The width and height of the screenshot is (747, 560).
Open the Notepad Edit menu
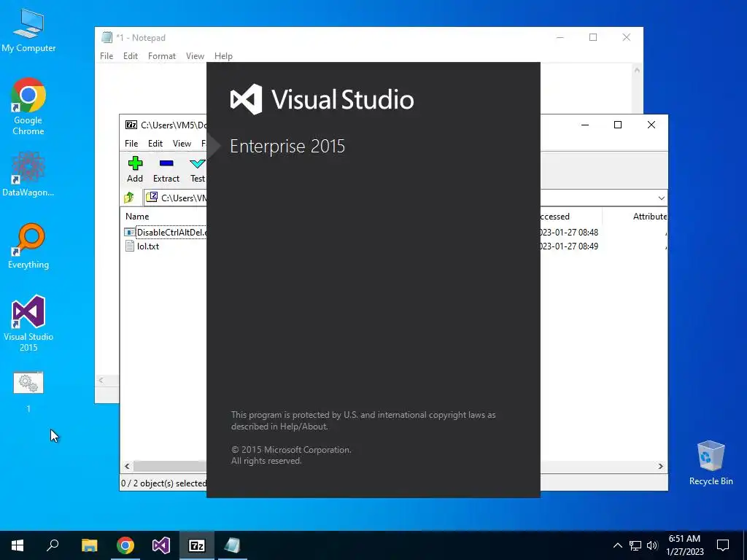131,56
